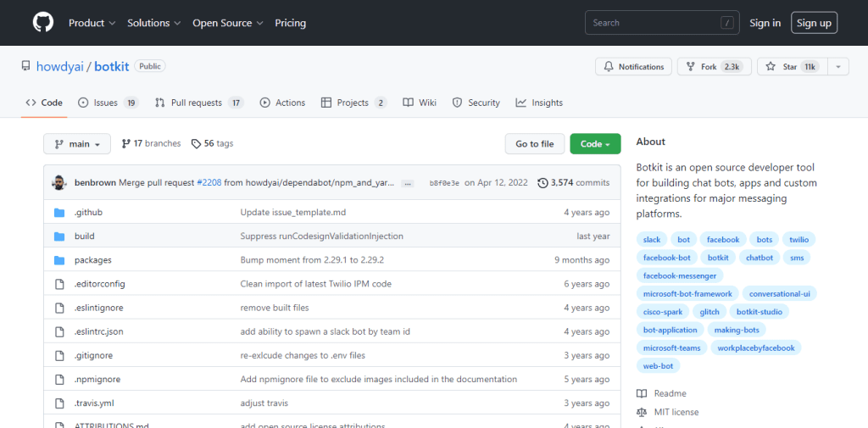Select the web-bot topic tag
The image size is (868, 428).
(x=658, y=365)
